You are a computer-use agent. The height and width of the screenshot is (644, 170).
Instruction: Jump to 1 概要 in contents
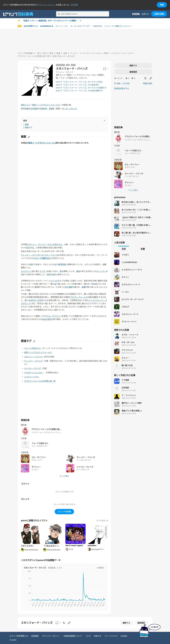pyautogui.click(x=26, y=124)
